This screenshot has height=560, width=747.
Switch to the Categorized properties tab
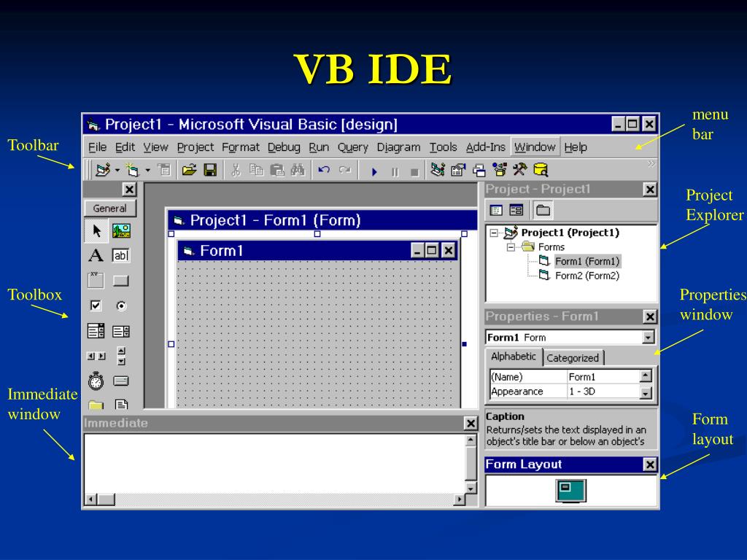coord(572,357)
